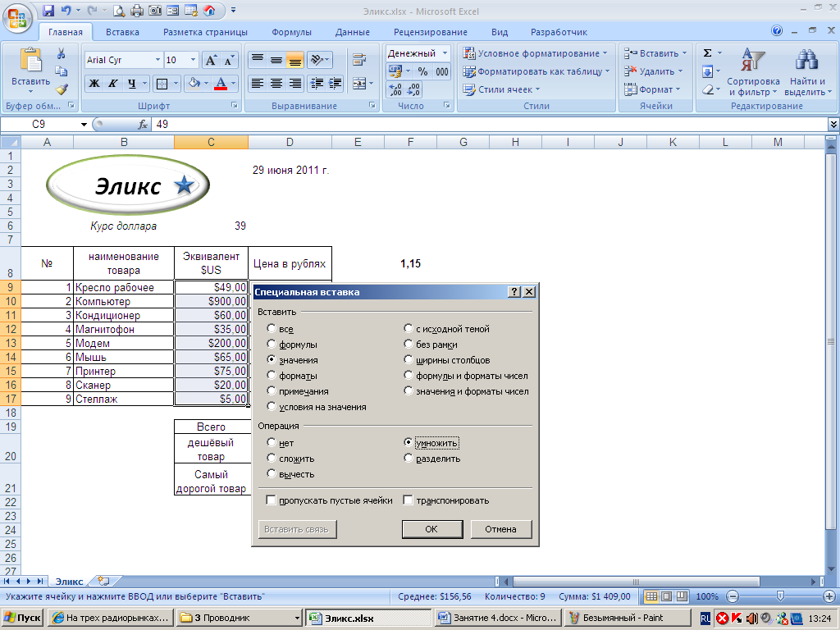The height and width of the screenshot is (630, 840).
Task: Click 'Удалить' cells button
Action: pyautogui.click(x=654, y=71)
